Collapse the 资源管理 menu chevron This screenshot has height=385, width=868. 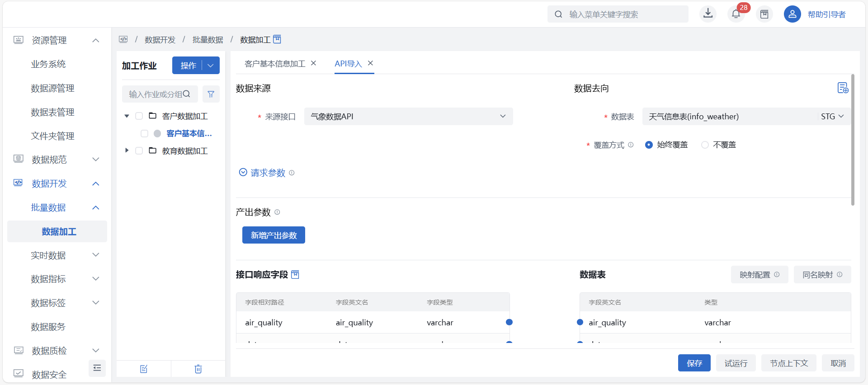pyautogui.click(x=95, y=40)
